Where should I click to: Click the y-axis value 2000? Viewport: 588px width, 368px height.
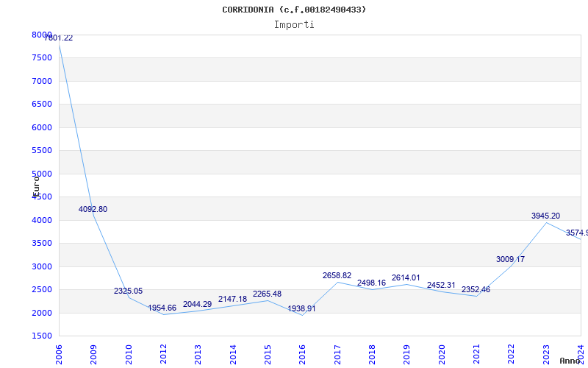pos(42,314)
